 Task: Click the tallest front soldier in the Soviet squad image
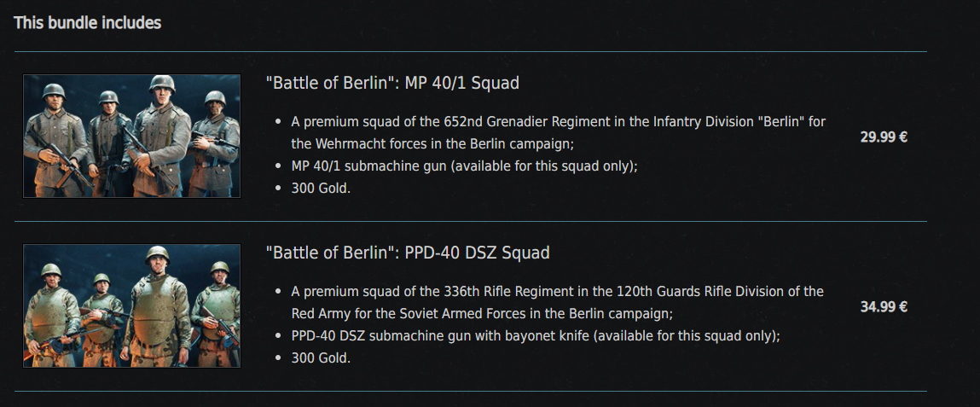[x=156, y=303]
